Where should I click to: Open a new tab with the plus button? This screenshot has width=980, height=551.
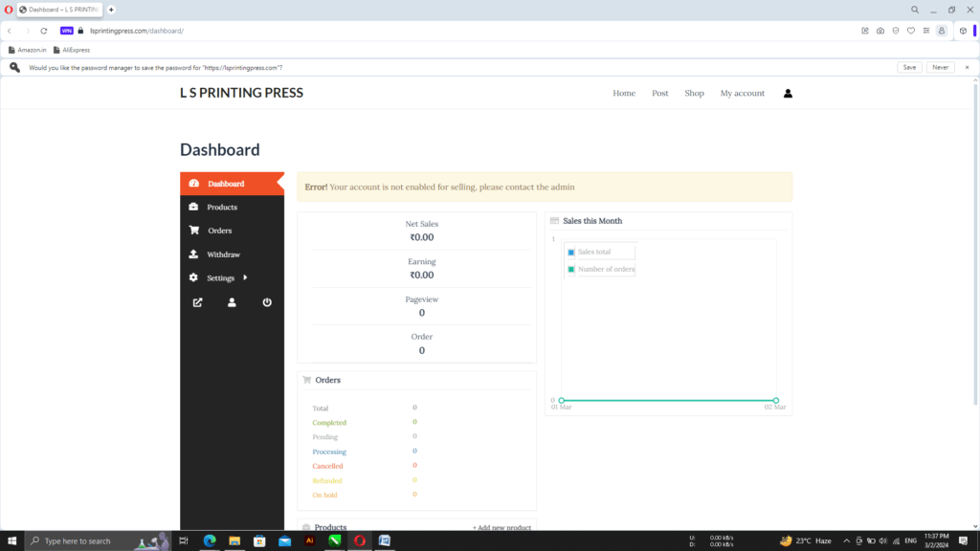click(x=111, y=10)
